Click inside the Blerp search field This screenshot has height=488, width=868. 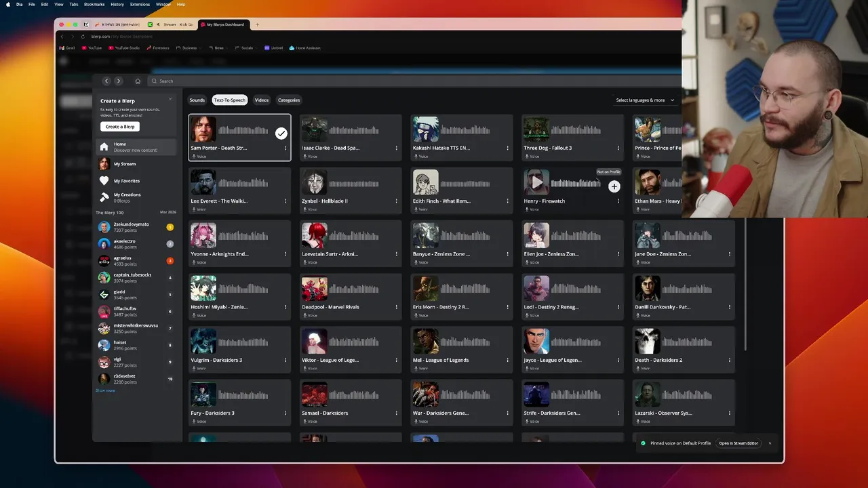[x=414, y=81]
